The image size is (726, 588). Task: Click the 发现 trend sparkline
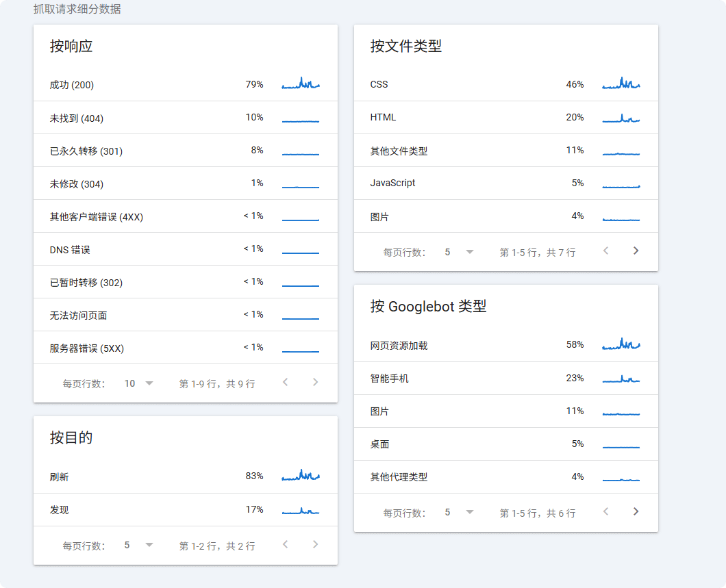tap(301, 510)
